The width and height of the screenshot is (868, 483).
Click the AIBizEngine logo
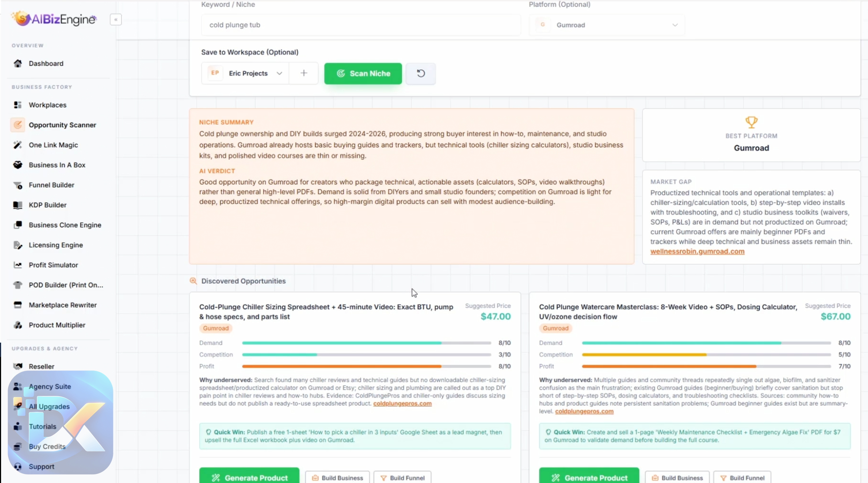coord(54,19)
